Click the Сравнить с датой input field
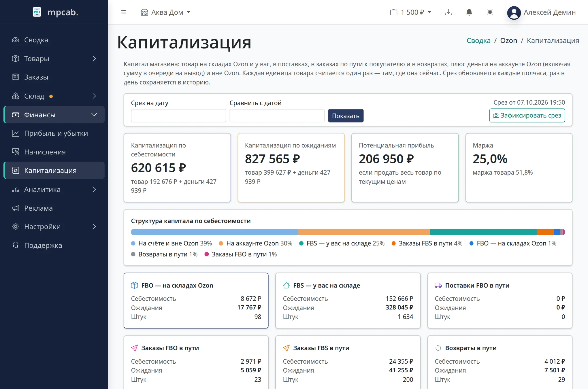Viewport: 588px width, 389px height. tap(277, 116)
